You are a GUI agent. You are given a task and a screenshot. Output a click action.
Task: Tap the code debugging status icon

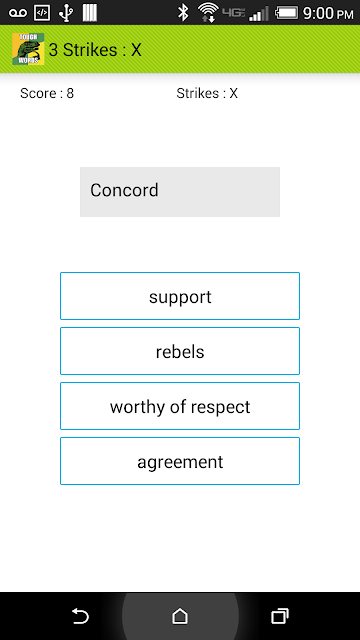click(x=42, y=13)
